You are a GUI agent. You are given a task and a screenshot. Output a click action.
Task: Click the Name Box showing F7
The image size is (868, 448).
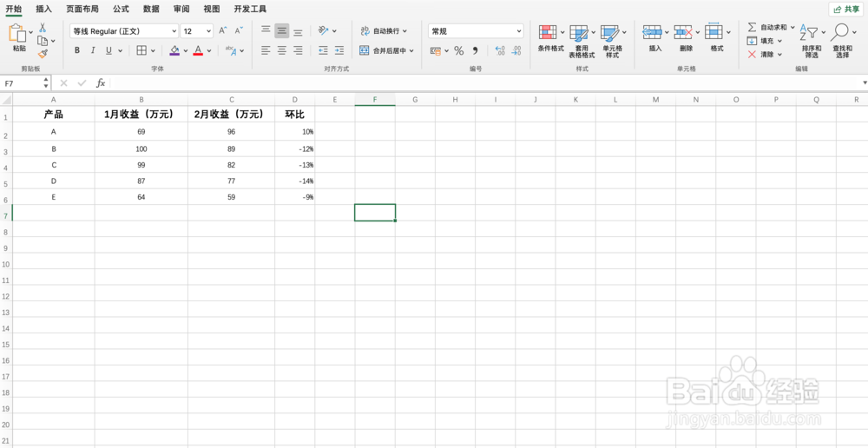[x=25, y=83]
